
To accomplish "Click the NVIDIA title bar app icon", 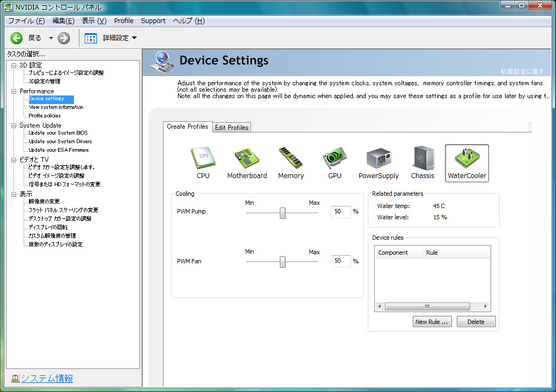I will point(9,7).
